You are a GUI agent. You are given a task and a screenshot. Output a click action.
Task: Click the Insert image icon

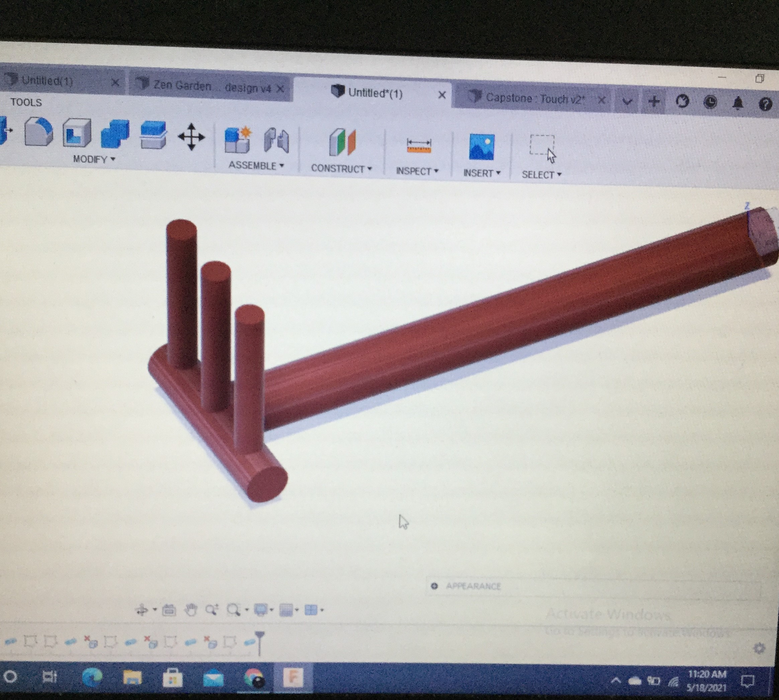coord(482,147)
